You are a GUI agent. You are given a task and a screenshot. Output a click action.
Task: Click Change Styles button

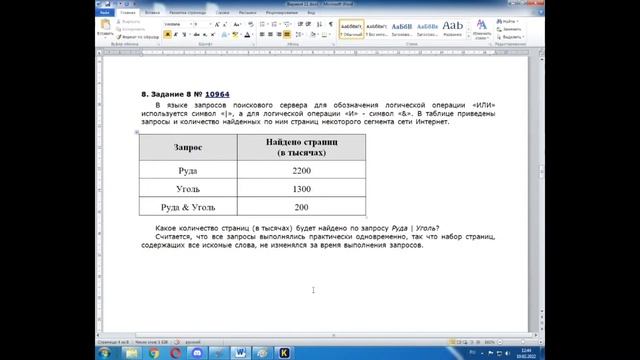coord(482,29)
